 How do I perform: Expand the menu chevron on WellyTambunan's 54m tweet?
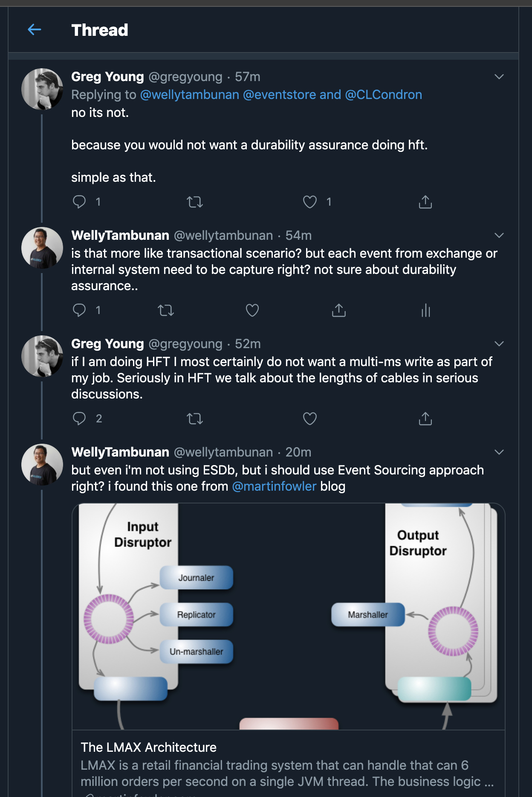499,236
